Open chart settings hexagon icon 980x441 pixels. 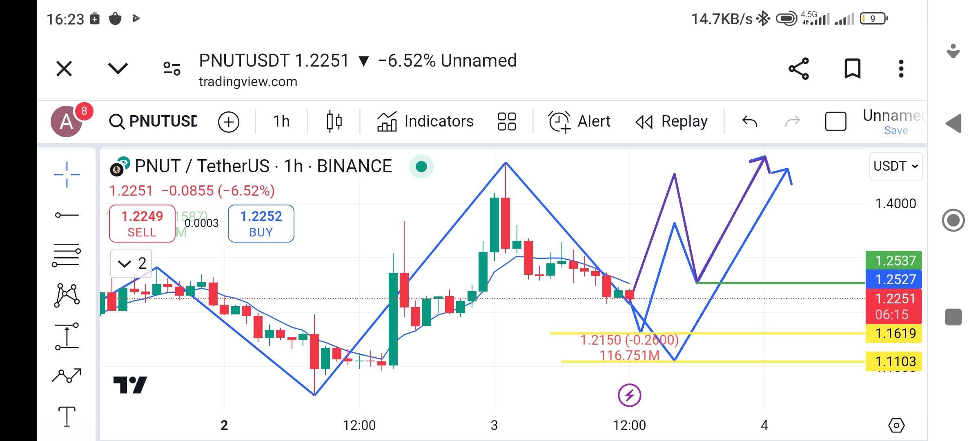click(896, 425)
